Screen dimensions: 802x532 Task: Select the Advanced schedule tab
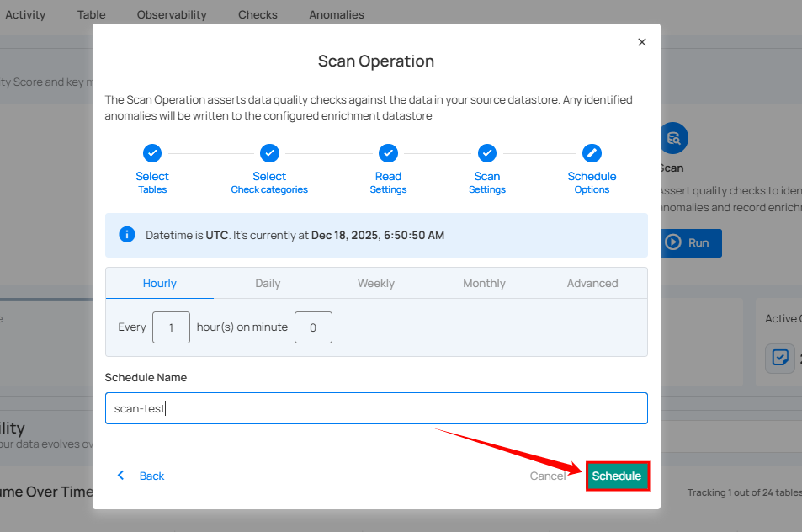pos(592,284)
